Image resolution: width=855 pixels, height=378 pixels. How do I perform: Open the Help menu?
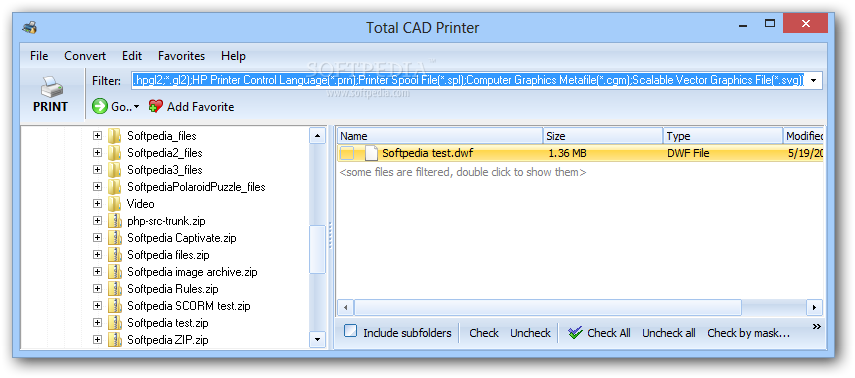233,56
